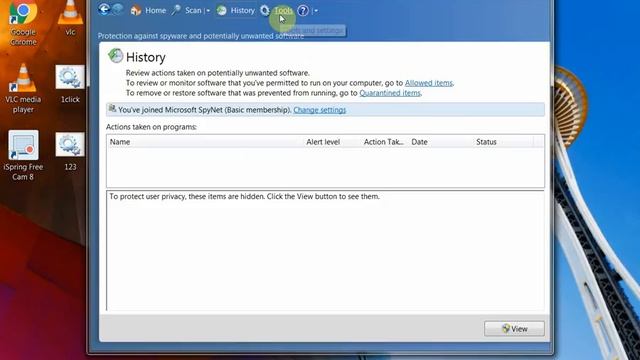Image resolution: width=640 pixels, height=360 pixels.
Task: Click the Change settings link for SpyNet
Action: 320,110
